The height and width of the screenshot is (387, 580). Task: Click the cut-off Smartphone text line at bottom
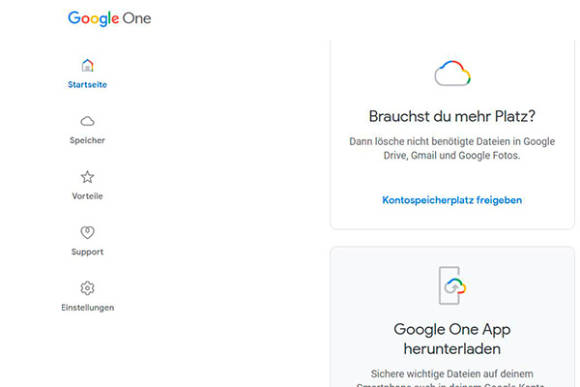450,385
